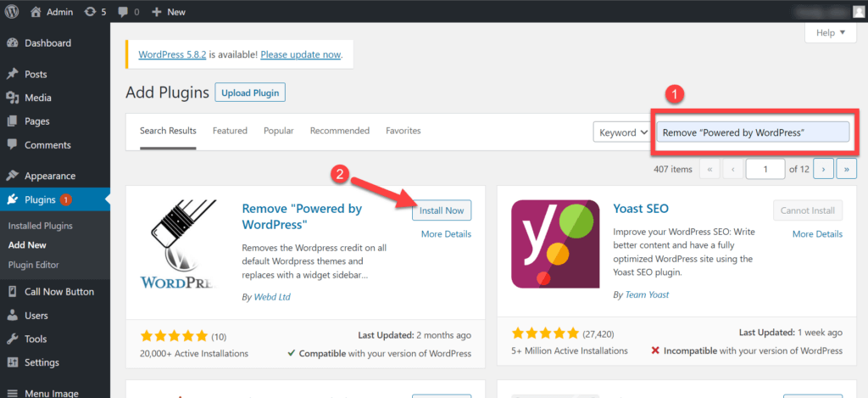View More Details for Yoast SEO
The width and height of the screenshot is (868, 398).
(818, 234)
